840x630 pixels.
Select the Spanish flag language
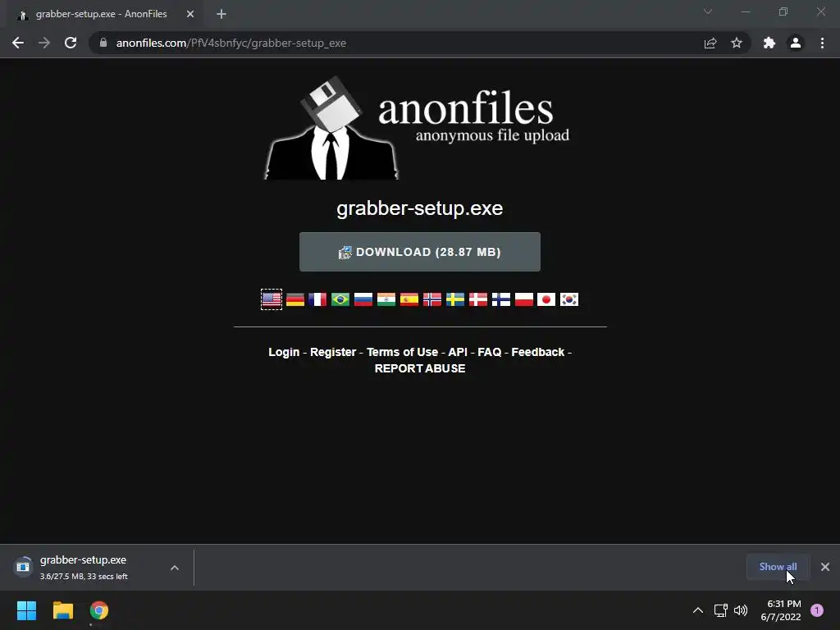point(409,299)
